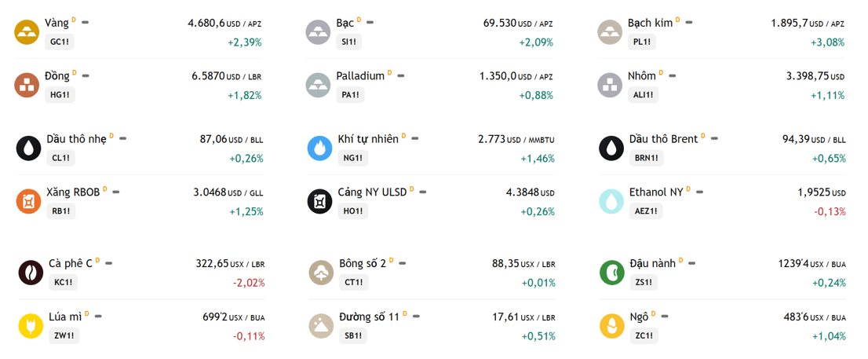Open the Palladium commodity name link
The image size is (868, 359).
point(360,76)
